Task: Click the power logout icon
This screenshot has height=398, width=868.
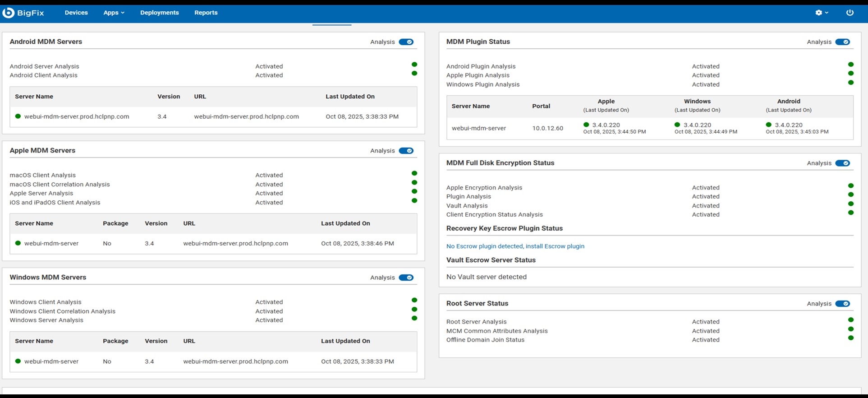Action: (x=850, y=13)
